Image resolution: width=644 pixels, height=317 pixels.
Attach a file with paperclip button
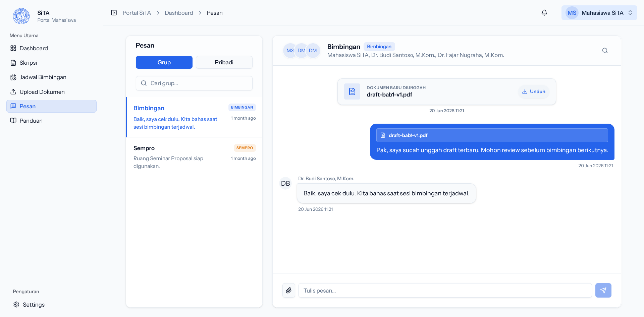(289, 291)
